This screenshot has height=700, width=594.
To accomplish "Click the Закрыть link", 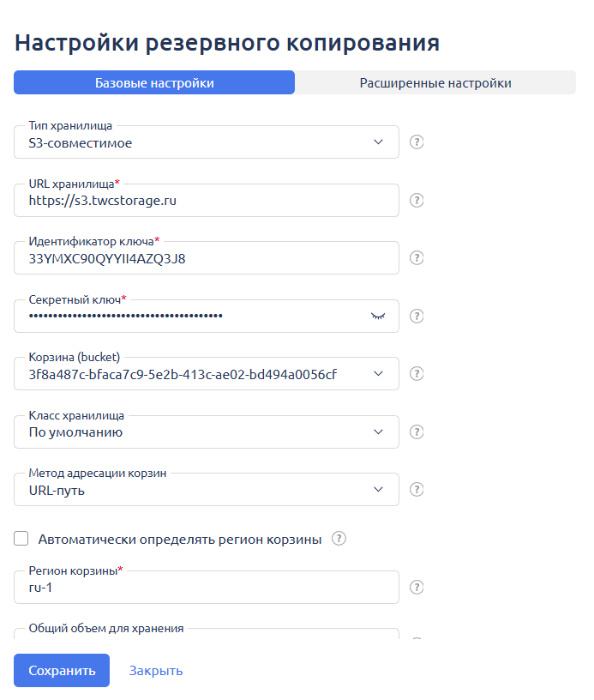I will 156,670.
